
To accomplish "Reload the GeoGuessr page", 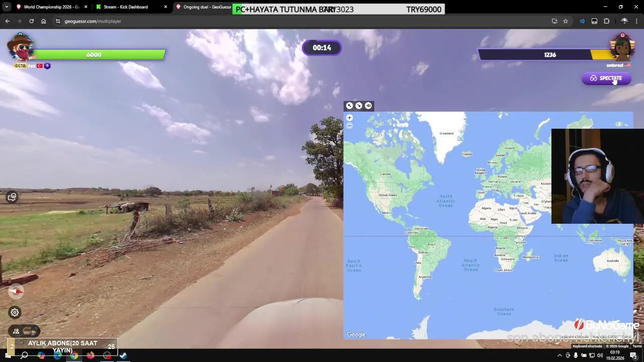I will pos(31,21).
